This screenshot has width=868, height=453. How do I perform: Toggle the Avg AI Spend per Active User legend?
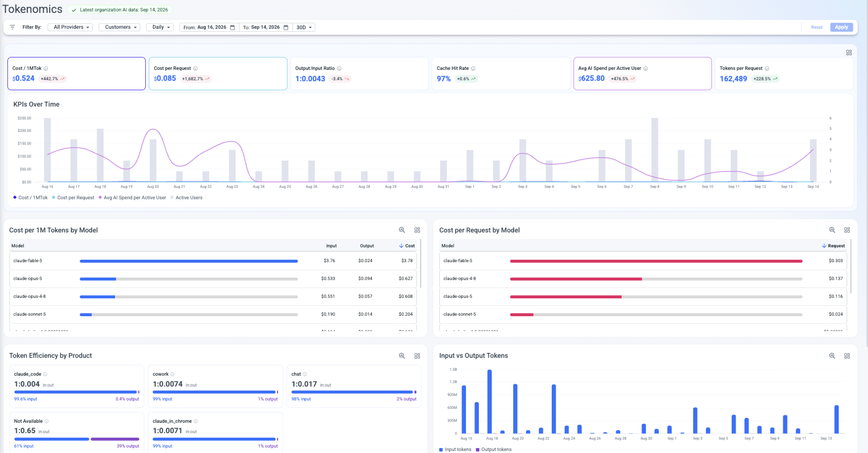click(132, 198)
